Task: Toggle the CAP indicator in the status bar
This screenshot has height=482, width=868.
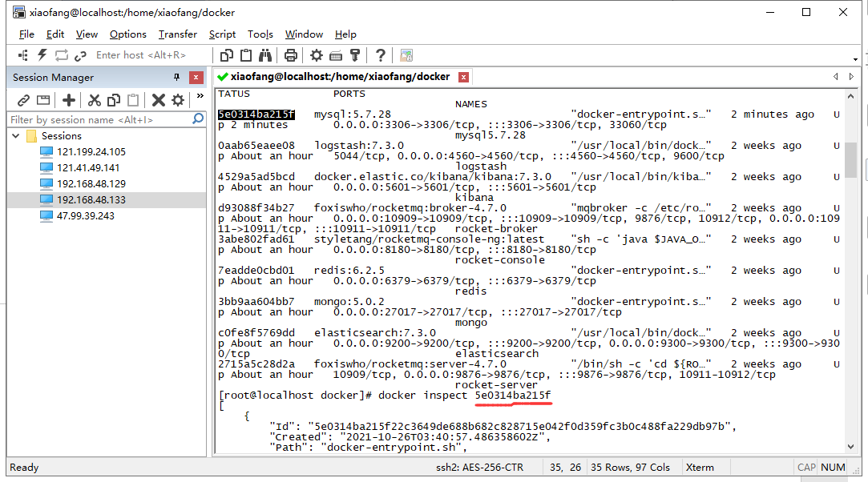Action: [807, 467]
